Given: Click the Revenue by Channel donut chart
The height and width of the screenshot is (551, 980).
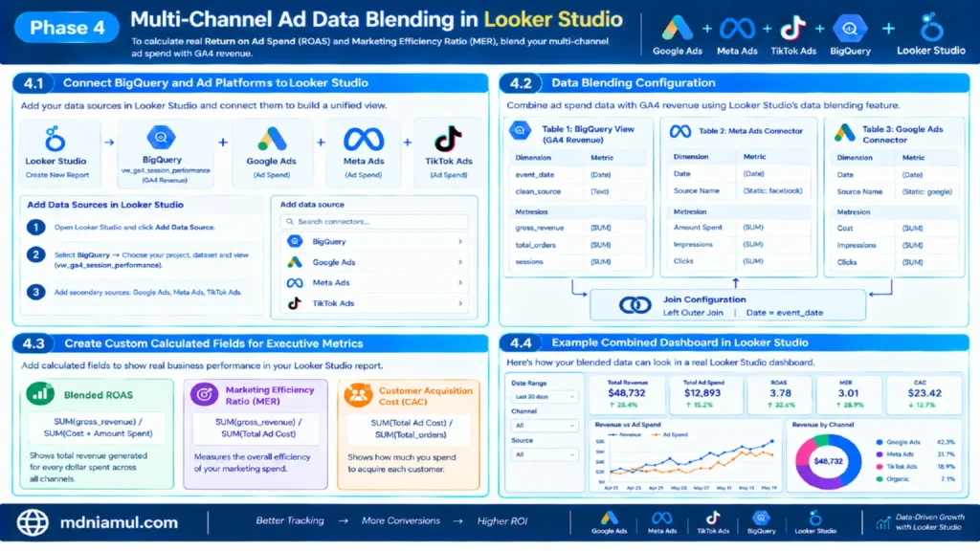Looking at the screenshot, I should [828, 462].
